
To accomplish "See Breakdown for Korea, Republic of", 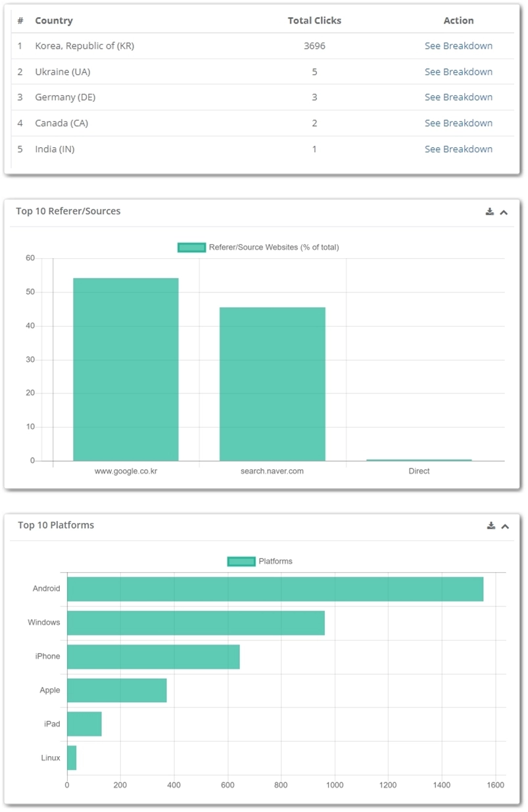I will point(458,46).
